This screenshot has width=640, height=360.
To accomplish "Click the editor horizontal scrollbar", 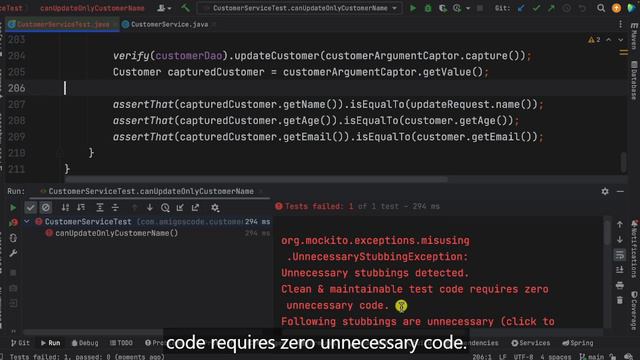I will tap(256, 179).
